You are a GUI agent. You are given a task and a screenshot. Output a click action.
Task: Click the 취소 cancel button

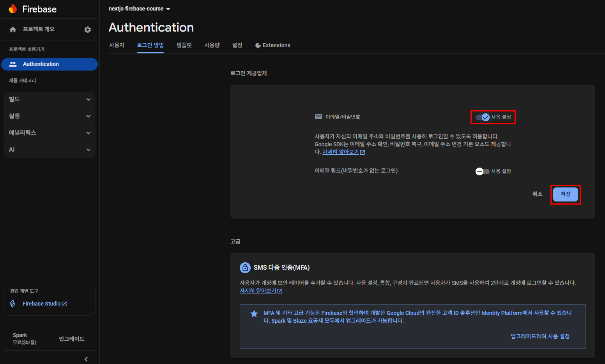tap(537, 194)
